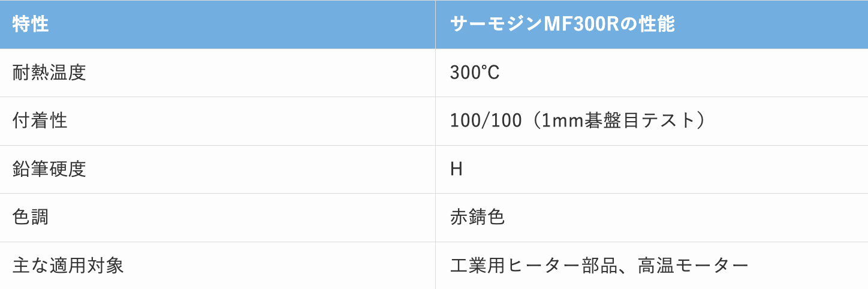
Task: Select the 鉛筆硬度 row label
Action: (49, 169)
